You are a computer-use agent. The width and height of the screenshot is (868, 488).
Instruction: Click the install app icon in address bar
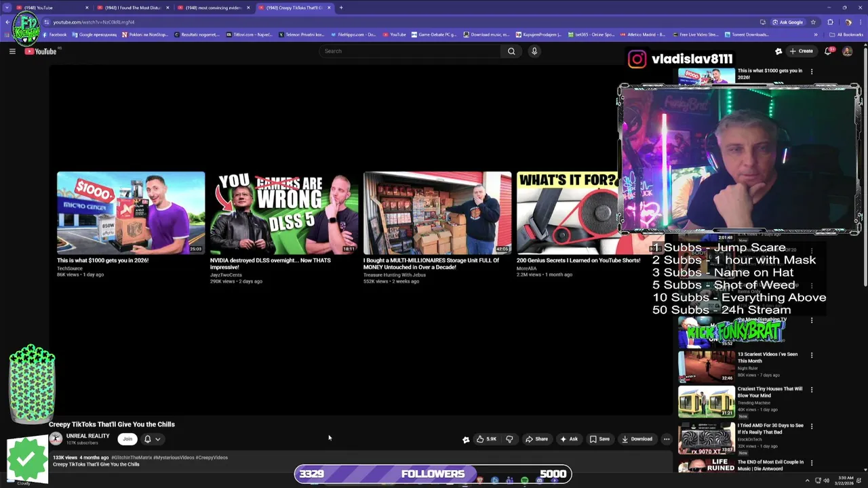[x=763, y=22]
